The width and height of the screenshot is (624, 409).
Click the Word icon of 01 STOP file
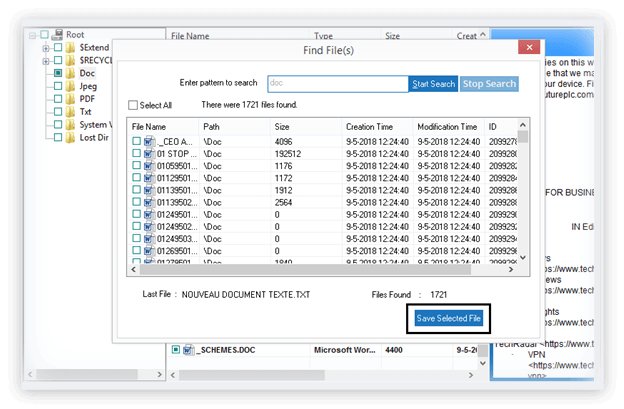(149, 157)
